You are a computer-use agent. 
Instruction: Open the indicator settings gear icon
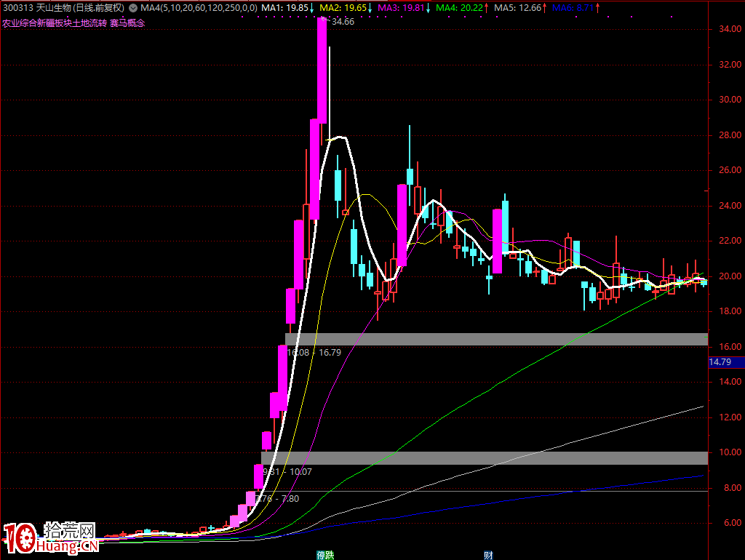(133, 9)
